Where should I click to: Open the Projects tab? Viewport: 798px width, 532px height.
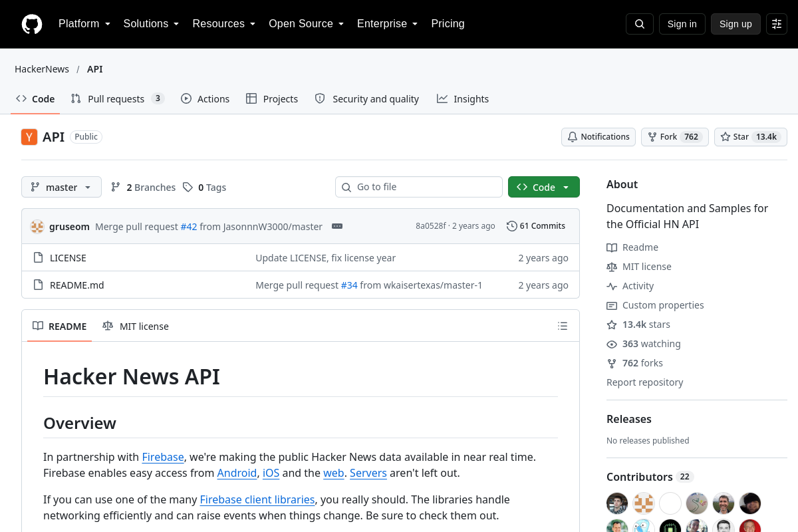point(272,99)
